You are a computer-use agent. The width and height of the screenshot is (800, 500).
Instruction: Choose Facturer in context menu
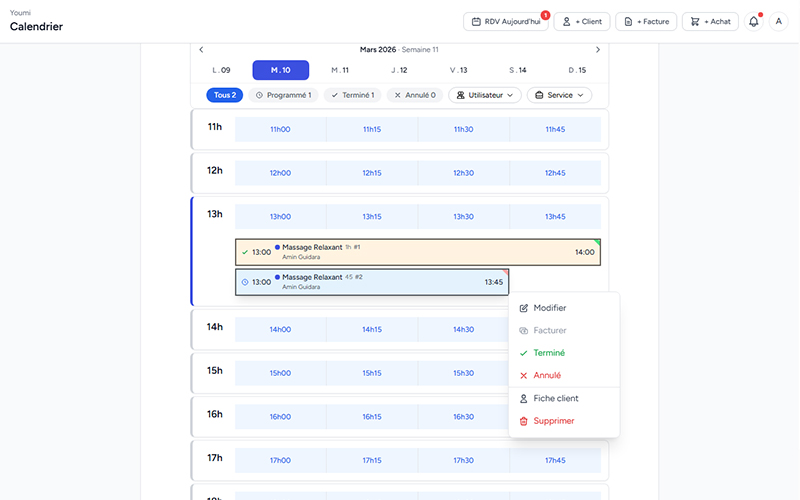tap(564, 330)
